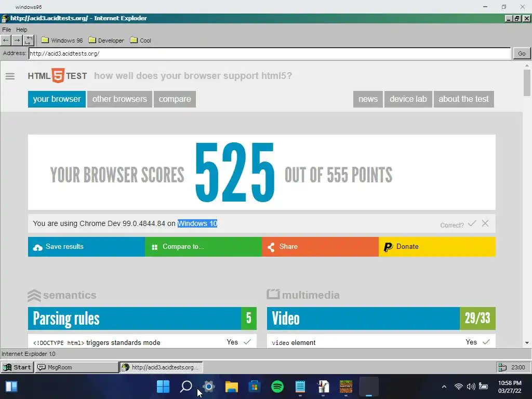532x399 pixels.
Task: Click the Compare to... button
Action: [203, 247]
